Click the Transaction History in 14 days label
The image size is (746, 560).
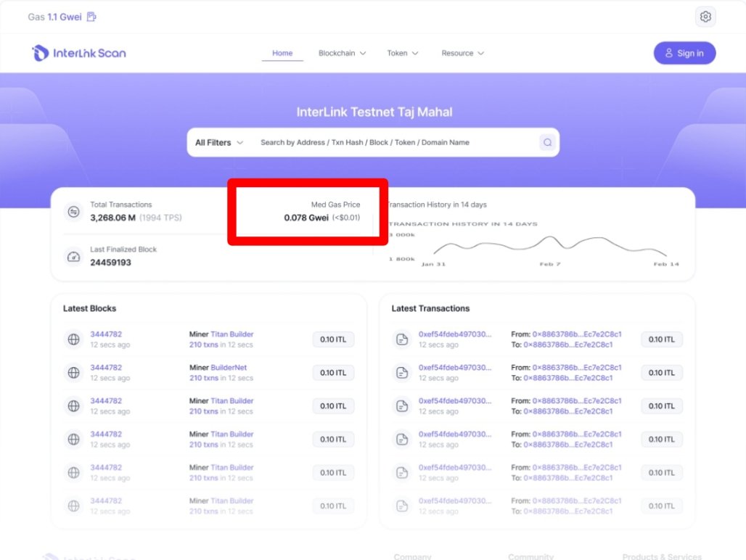click(437, 205)
